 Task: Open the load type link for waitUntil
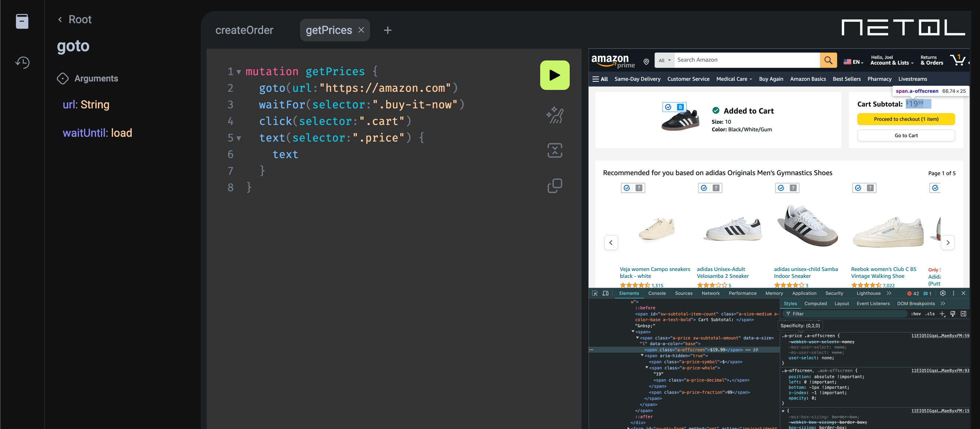(121, 133)
